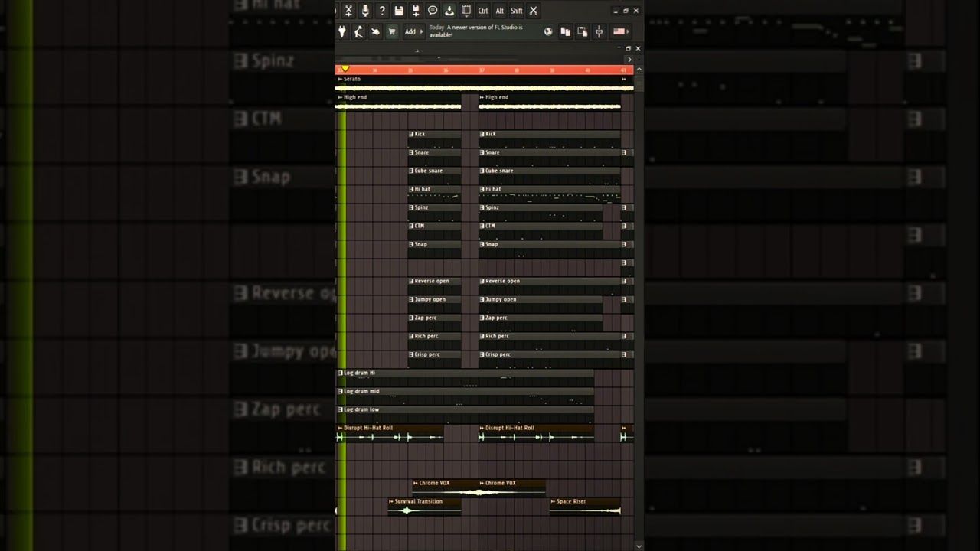Click the yellow playhead marker on the timeline
Image resolution: width=980 pixels, height=551 pixels.
[x=345, y=69]
